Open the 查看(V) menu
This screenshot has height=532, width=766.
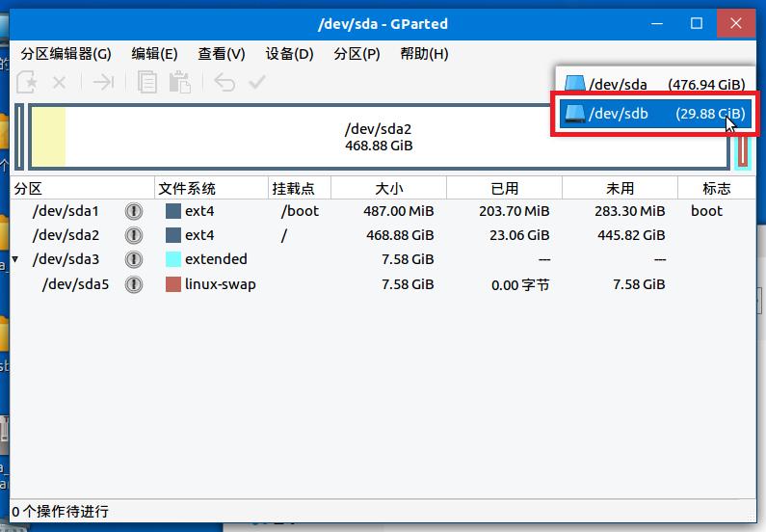pos(222,54)
